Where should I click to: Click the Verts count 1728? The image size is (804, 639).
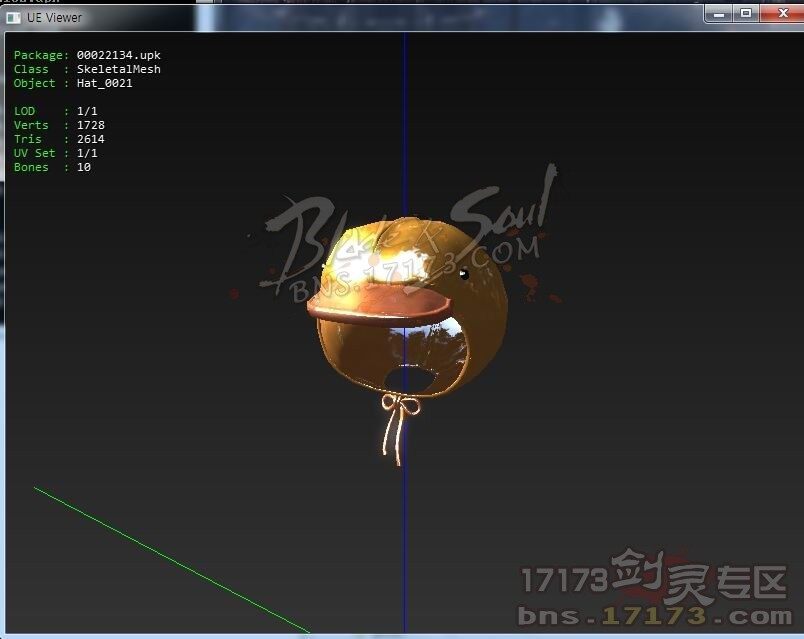pos(91,125)
